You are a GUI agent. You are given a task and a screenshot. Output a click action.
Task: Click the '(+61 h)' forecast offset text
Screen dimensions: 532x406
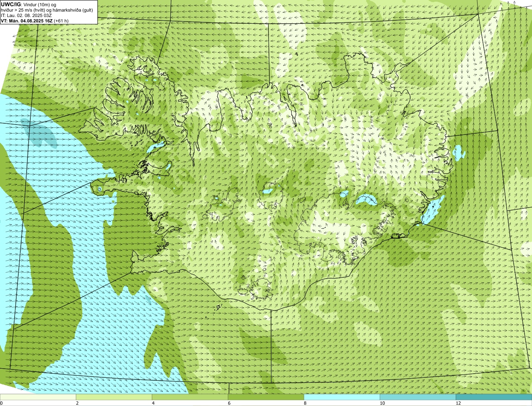(61, 20)
